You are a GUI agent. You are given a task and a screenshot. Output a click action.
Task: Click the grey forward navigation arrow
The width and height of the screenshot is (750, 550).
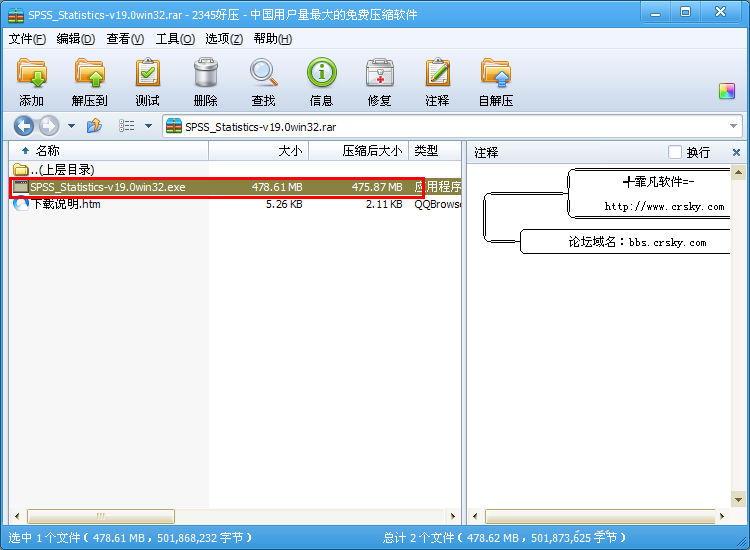click(x=49, y=126)
